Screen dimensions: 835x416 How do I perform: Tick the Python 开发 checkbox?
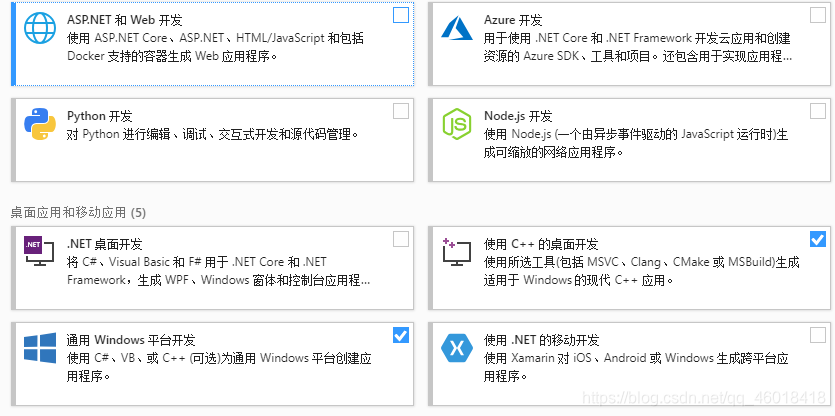[401, 111]
